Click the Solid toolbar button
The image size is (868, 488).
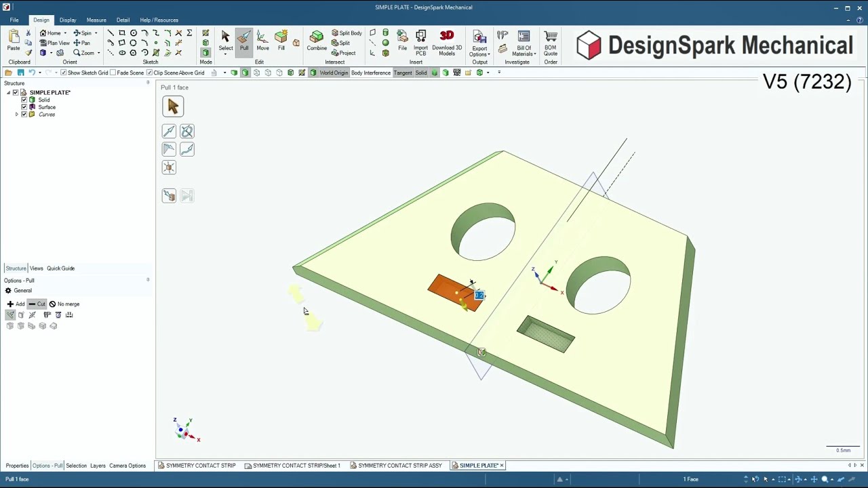(421, 73)
